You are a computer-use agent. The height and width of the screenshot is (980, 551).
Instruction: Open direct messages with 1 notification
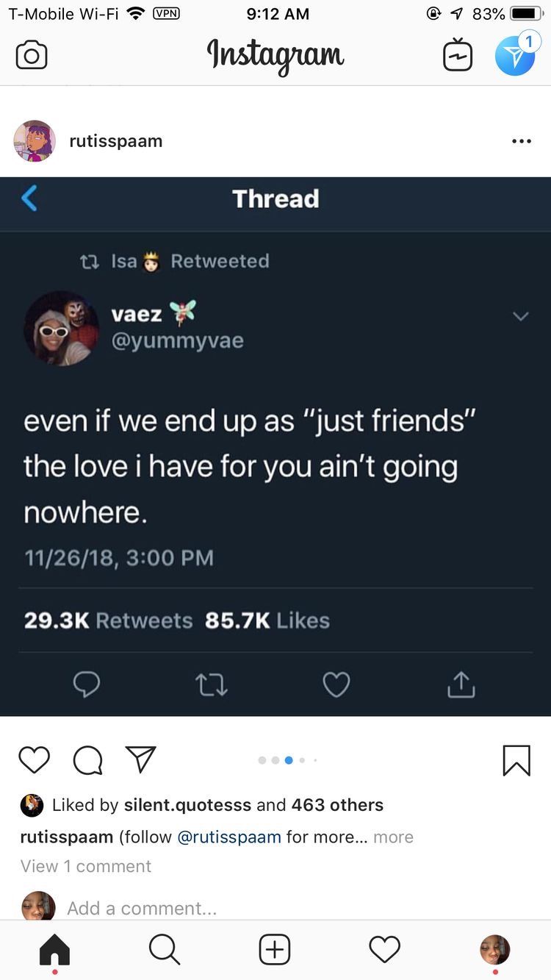click(516, 54)
